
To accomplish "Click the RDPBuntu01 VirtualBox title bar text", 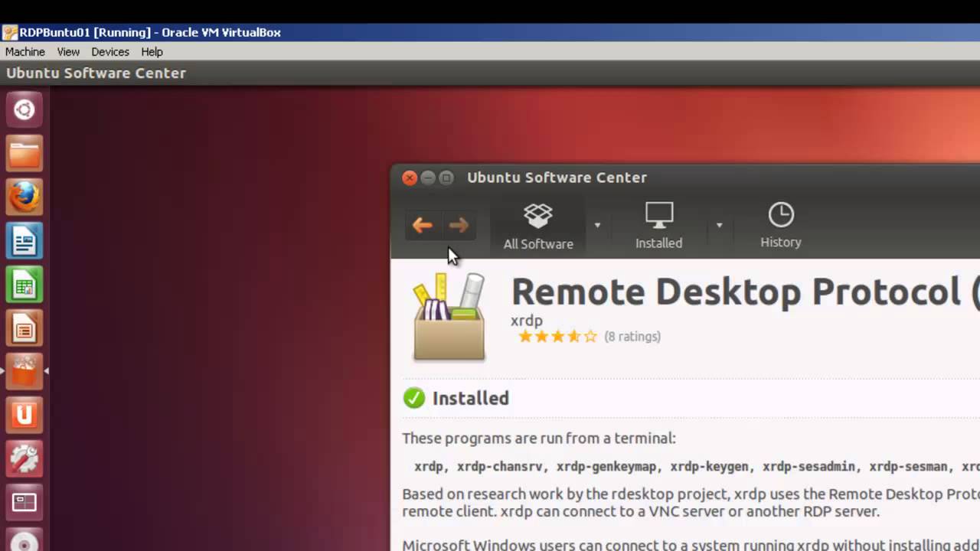I will click(150, 32).
